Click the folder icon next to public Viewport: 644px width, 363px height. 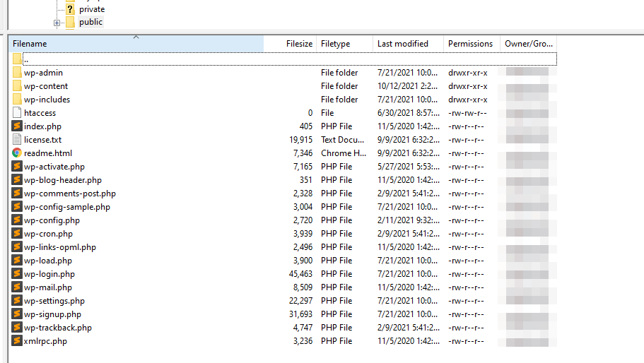pos(70,22)
